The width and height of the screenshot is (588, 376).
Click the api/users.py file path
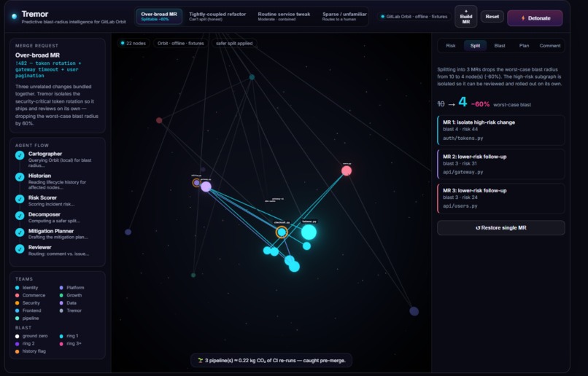coord(460,206)
